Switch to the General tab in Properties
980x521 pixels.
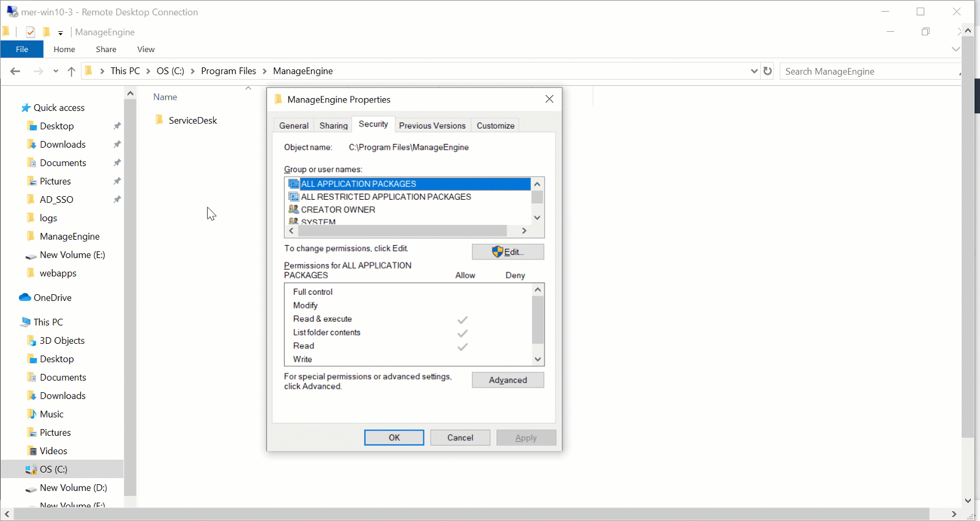click(294, 126)
